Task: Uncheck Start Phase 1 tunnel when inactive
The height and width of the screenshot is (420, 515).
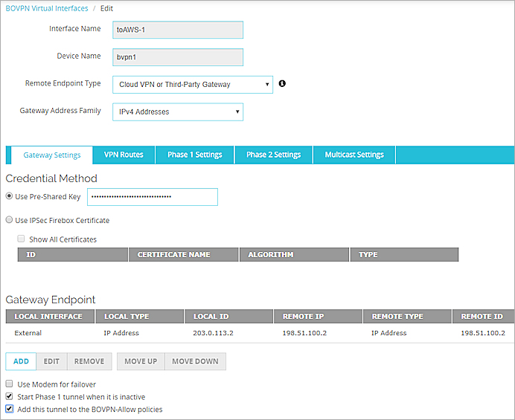Action: [x=10, y=397]
